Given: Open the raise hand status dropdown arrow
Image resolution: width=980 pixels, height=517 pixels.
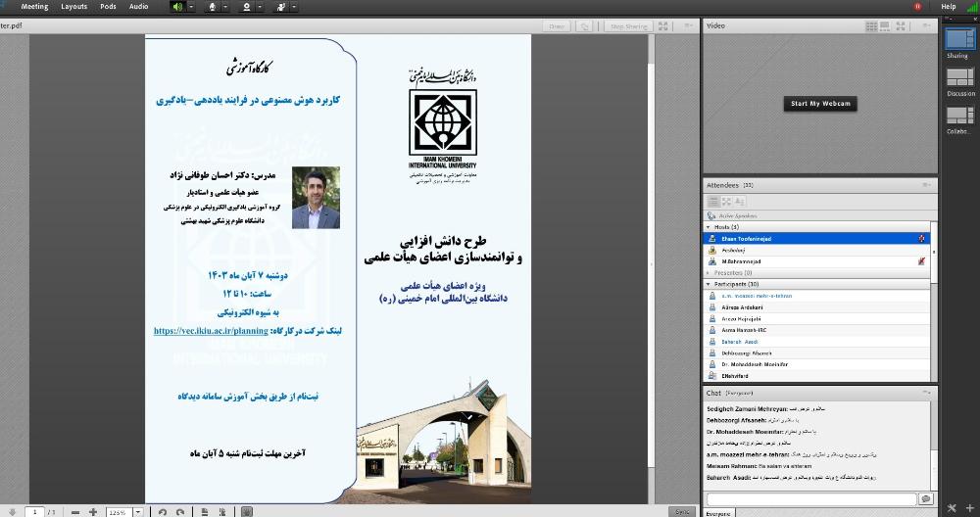Looking at the screenshot, I should (295, 7).
